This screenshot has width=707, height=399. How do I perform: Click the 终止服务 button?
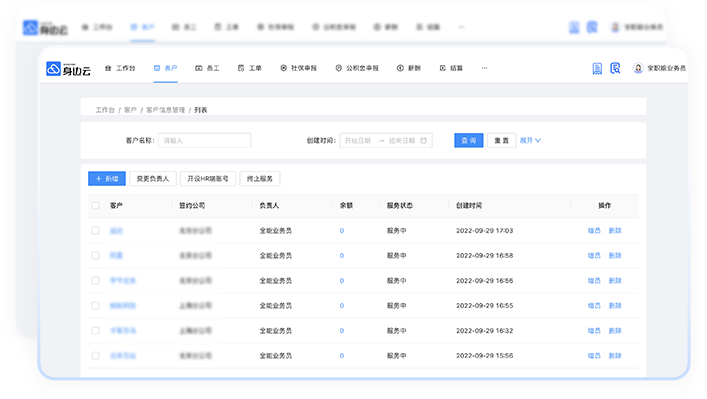tap(260, 179)
